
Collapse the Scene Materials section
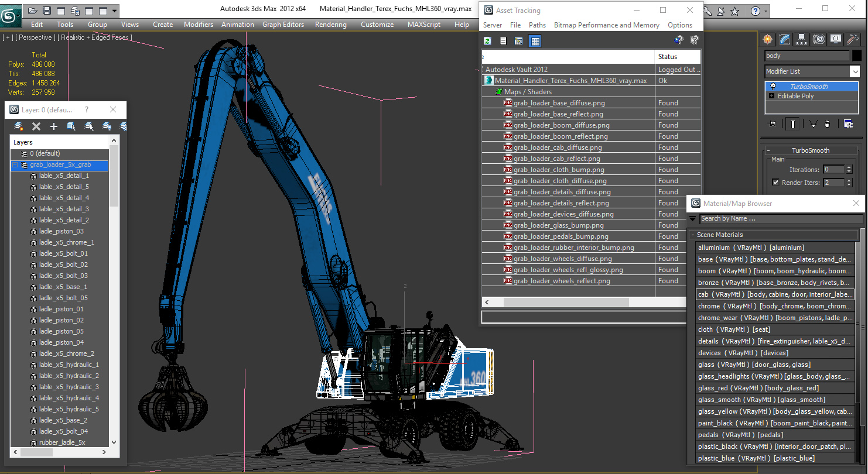tap(693, 235)
